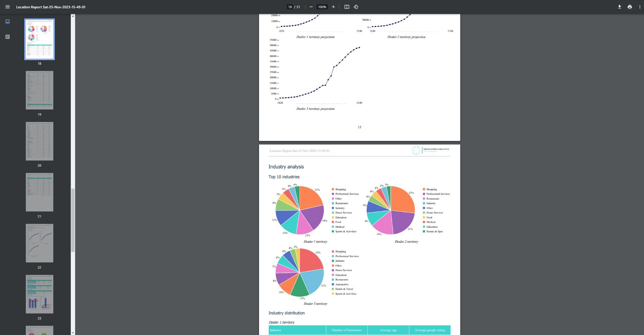Print the document

[x=630, y=7]
